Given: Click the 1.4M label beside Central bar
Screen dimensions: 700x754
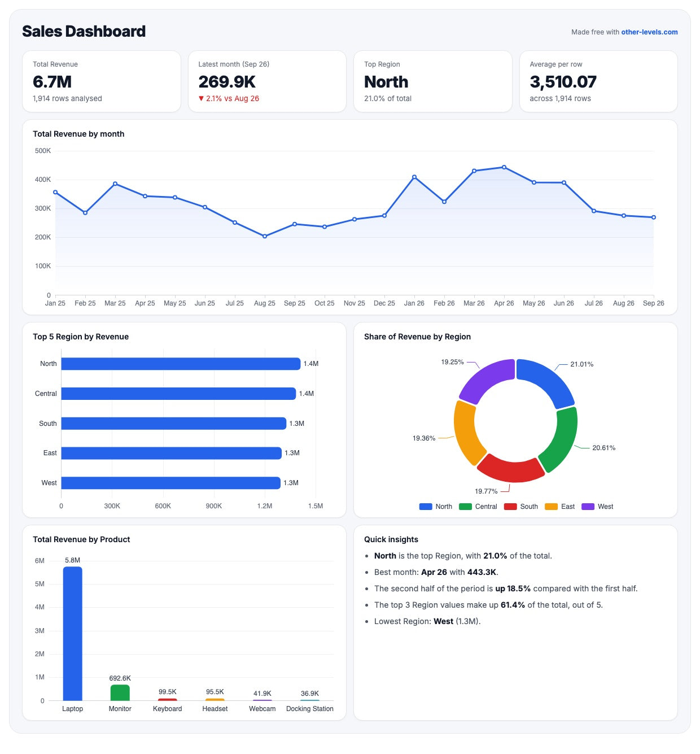Looking at the screenshot, I should [307, 394].
